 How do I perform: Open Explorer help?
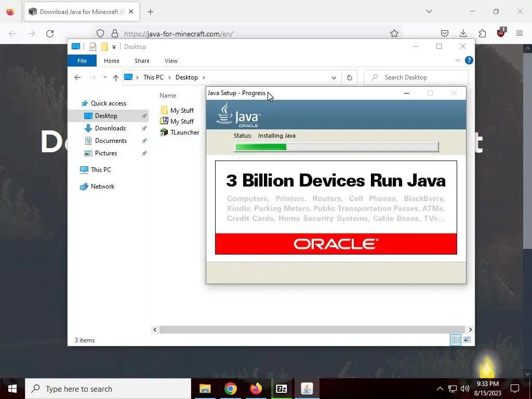pos(469,60)
